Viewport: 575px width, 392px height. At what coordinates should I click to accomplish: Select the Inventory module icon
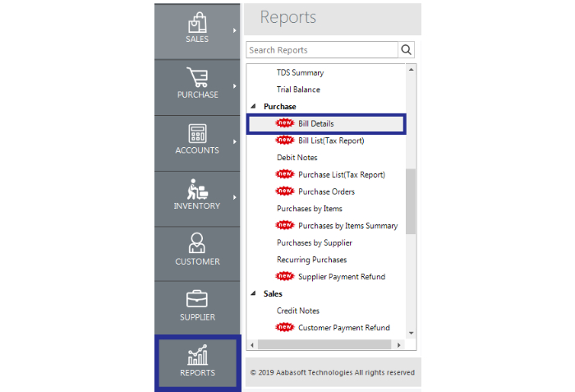[x=197, y=189]
